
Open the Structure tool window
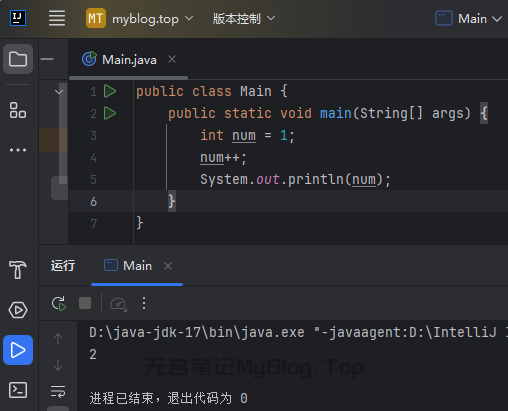[x=18, y=110]
